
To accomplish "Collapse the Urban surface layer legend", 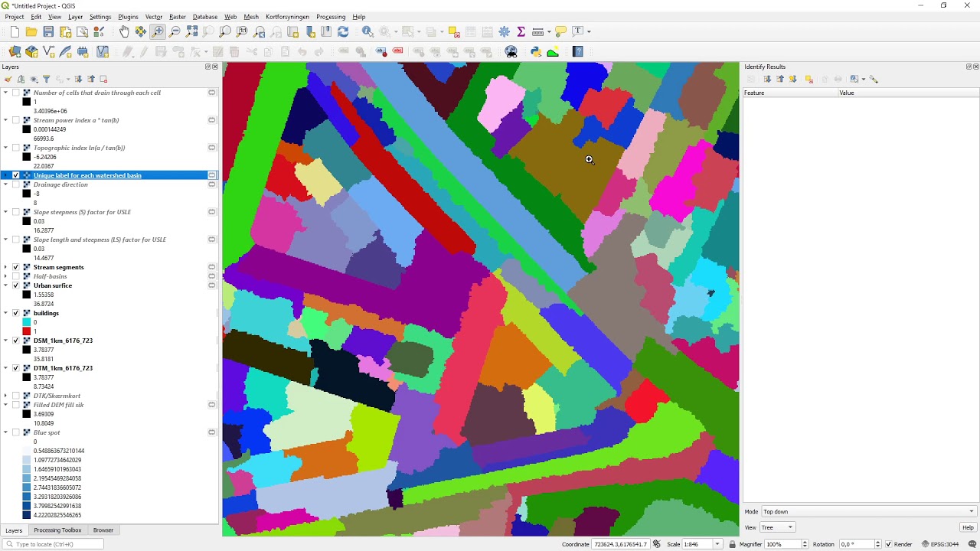I will 6,285.
